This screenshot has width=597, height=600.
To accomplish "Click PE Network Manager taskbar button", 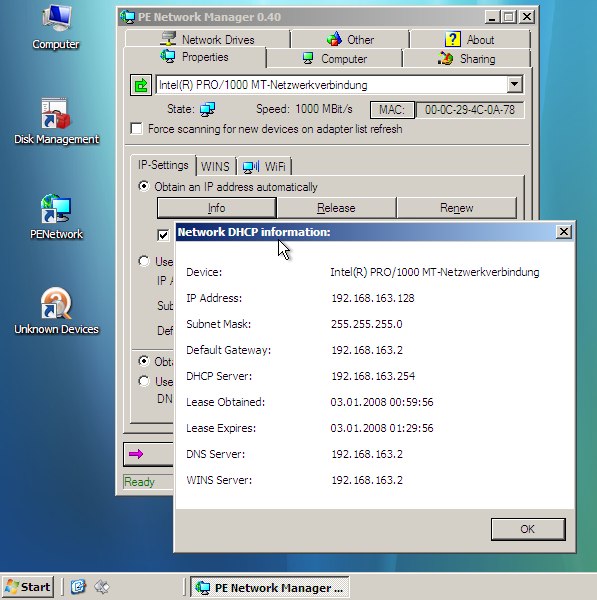I will 270,587.
